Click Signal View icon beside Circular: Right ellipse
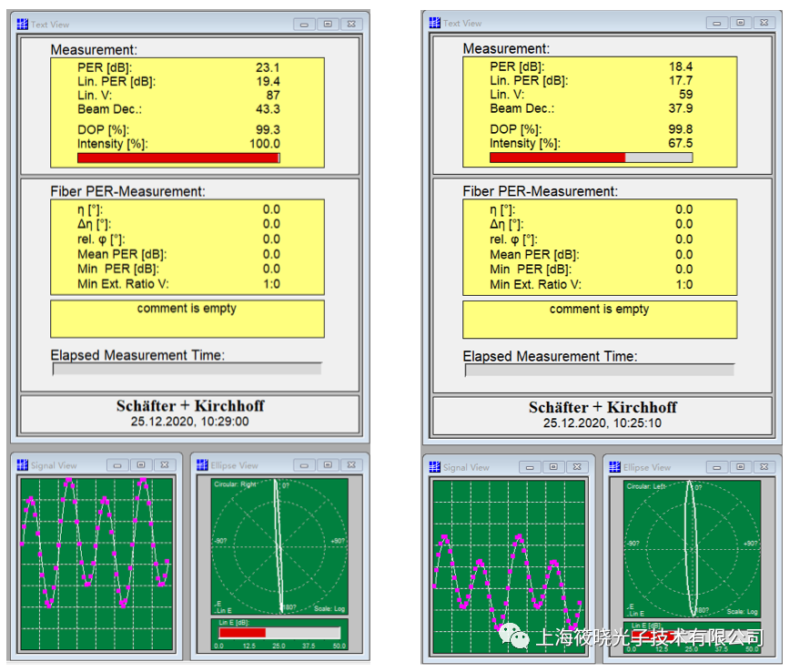 (x=23, y=465)
